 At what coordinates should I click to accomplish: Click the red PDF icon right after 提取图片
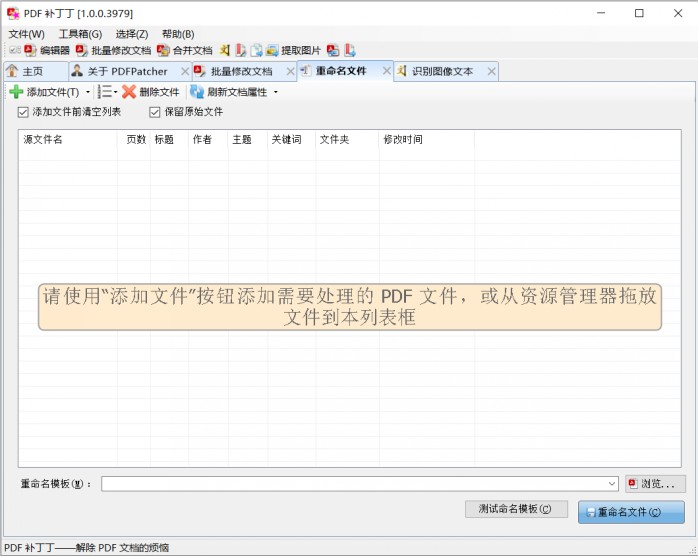[x=333, y=50]
